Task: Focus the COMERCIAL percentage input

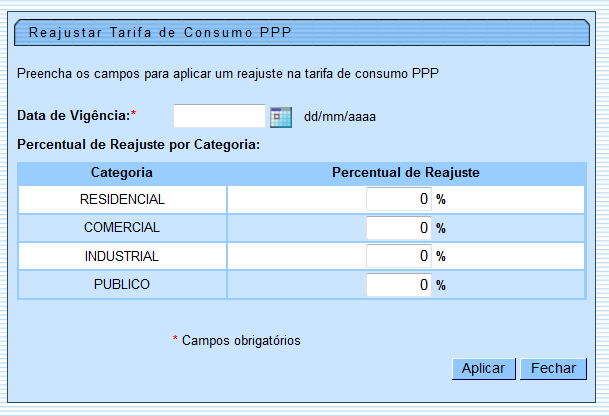Action: click(x=399, y=228)
